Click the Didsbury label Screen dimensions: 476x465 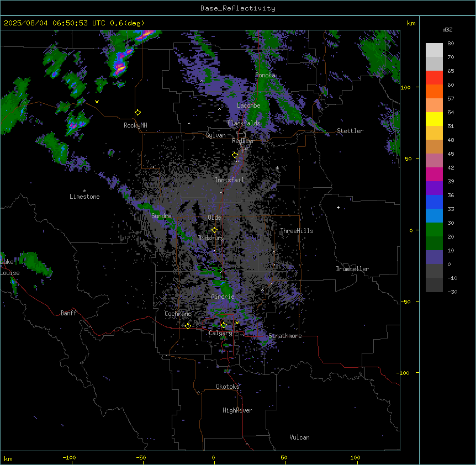coord(211,238)
